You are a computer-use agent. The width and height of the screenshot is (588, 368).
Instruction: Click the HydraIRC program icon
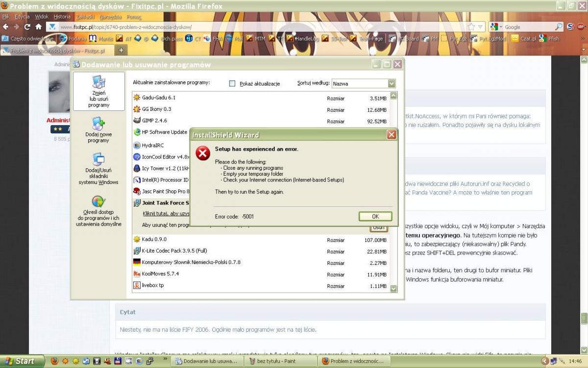pos(137,145)
